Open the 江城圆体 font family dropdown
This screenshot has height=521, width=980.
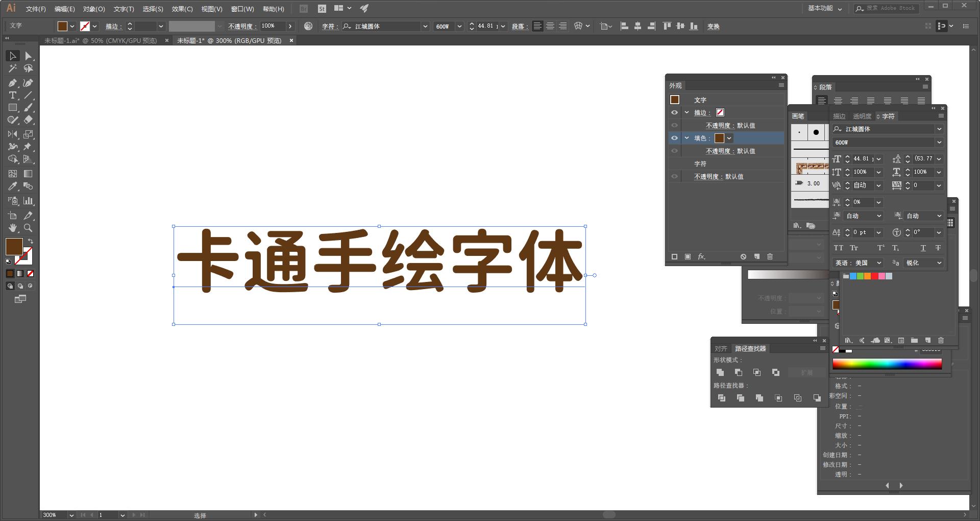tap(939, 129)
